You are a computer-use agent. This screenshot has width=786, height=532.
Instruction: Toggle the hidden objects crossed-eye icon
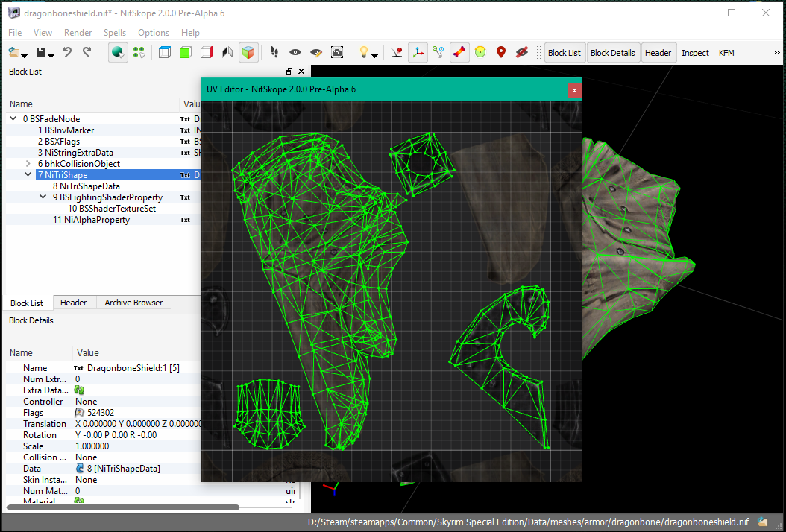pos(522,53)
